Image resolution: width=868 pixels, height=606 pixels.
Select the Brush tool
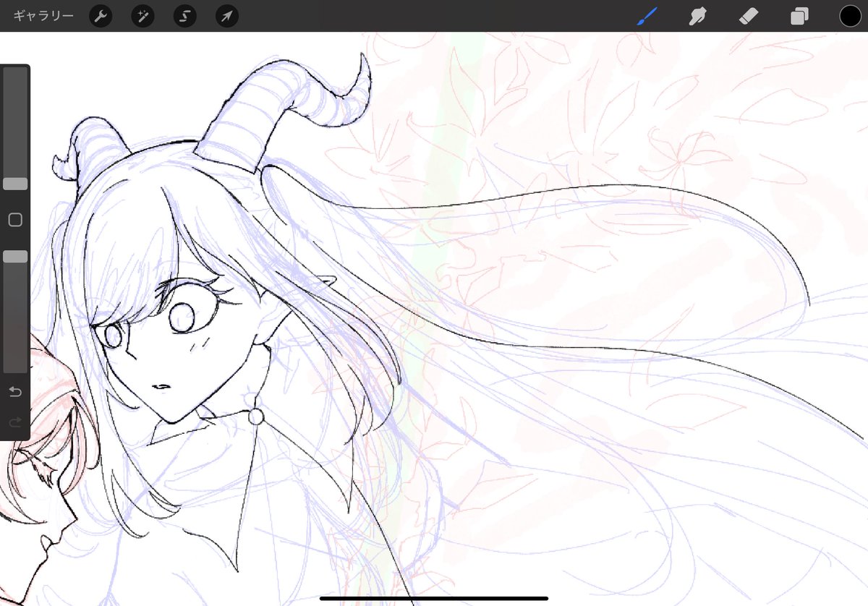647,16
